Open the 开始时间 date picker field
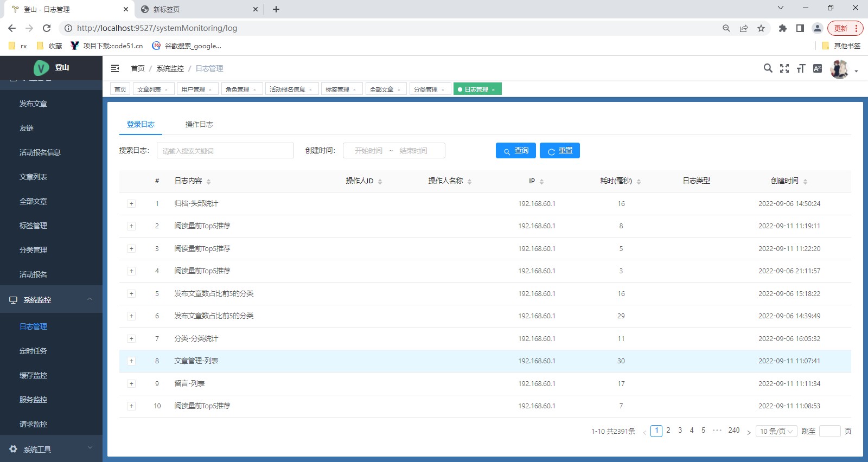This screenshot has height=462, width=868. tap(368, 151)
